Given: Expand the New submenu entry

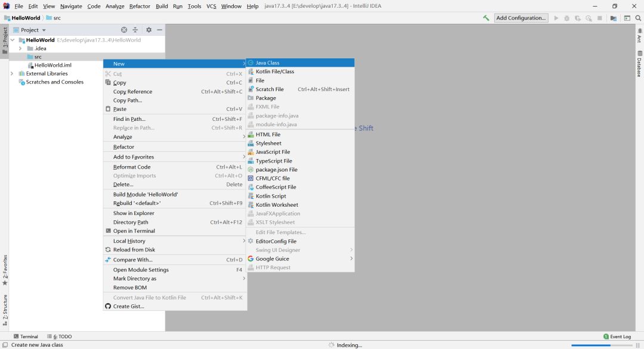Looking at the screenshot, I should coord(175,64).
